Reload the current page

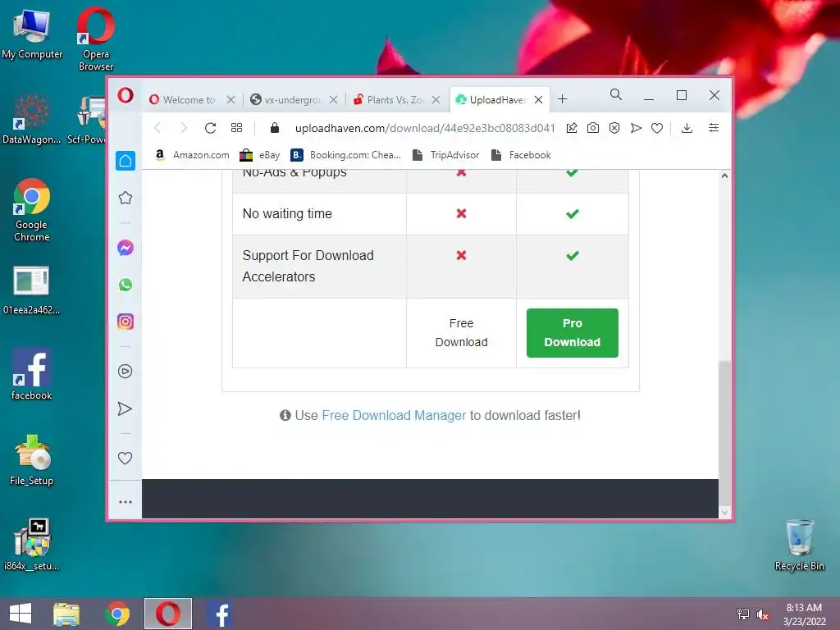[211, 127]
